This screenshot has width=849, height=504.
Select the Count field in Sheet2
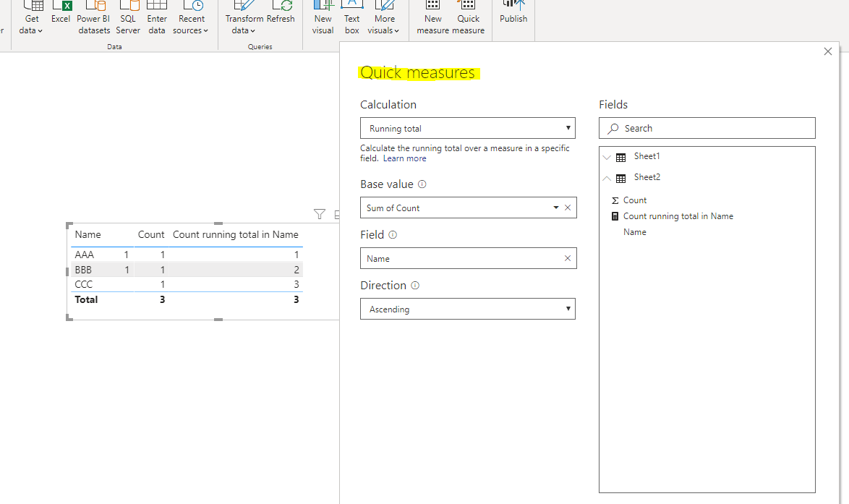(635, 200)
